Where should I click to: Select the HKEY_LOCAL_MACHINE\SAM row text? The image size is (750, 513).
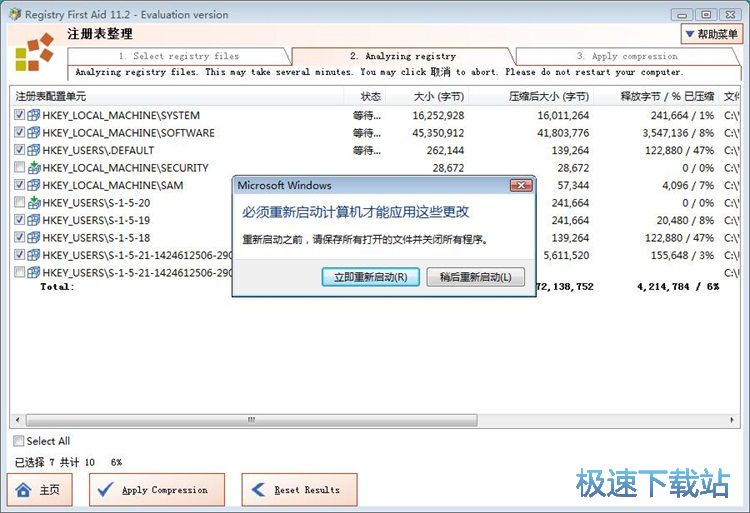click(113, 185)
